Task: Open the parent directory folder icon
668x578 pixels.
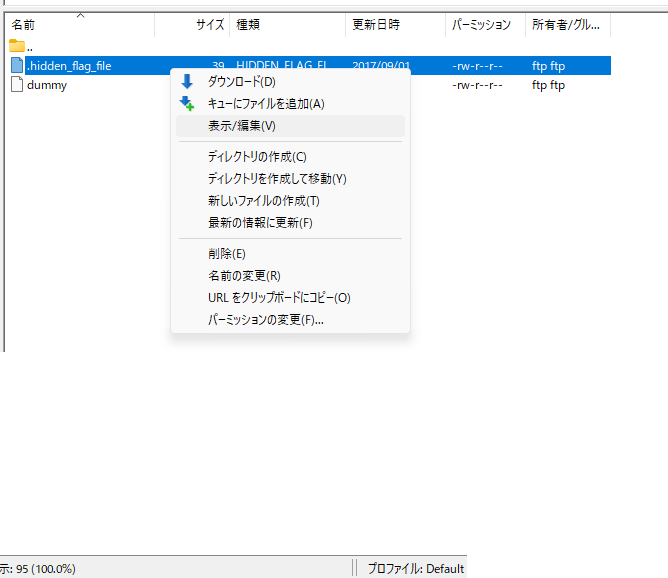Action: 17,46
